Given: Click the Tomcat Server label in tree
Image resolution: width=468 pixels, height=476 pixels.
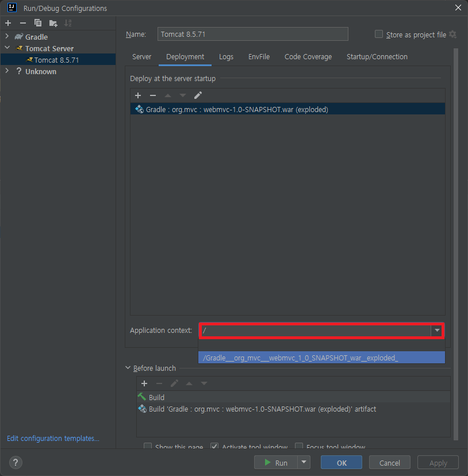Looking at the screenshot, I should click(x=49, y=48).
